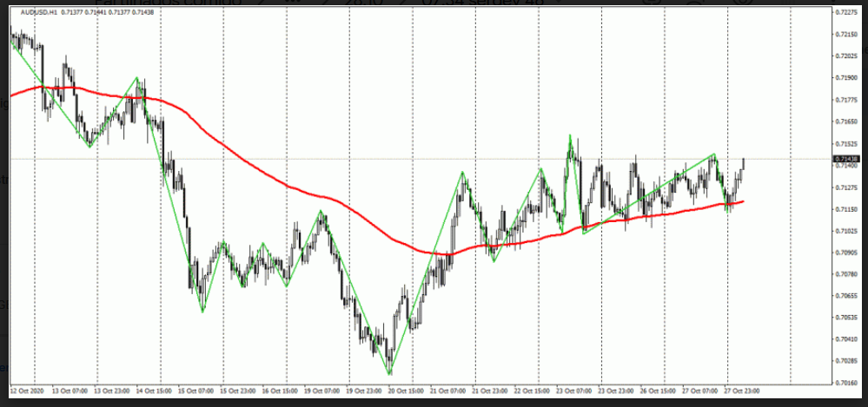Click the 0.71150 price axis label

pos(845,209)
